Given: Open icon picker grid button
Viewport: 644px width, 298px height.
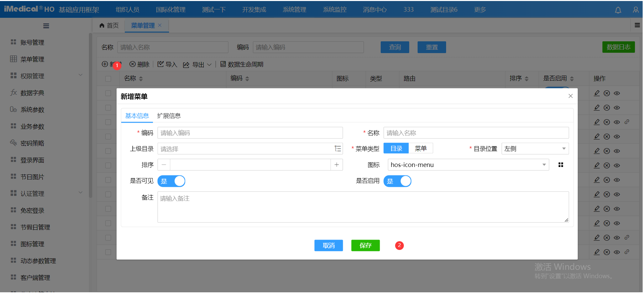Looking at the screenshot, I should (560, 165).
